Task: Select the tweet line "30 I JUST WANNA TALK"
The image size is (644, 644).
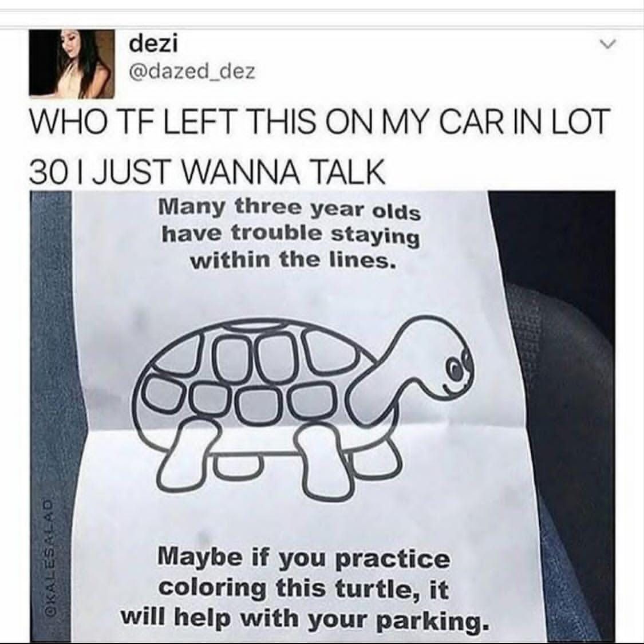Action: (x=208, y=171)
